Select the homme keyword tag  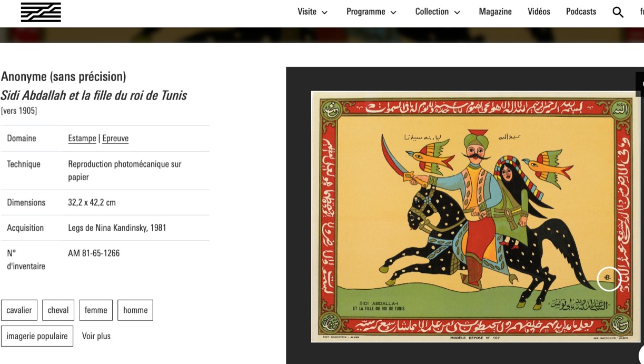point(135,310)
